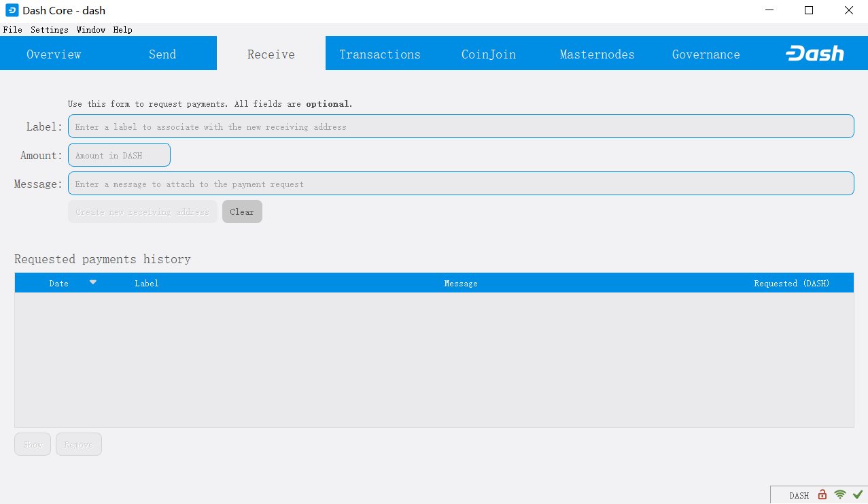Open the Settings menu
The image size is (868, 504).
(50, 30)
